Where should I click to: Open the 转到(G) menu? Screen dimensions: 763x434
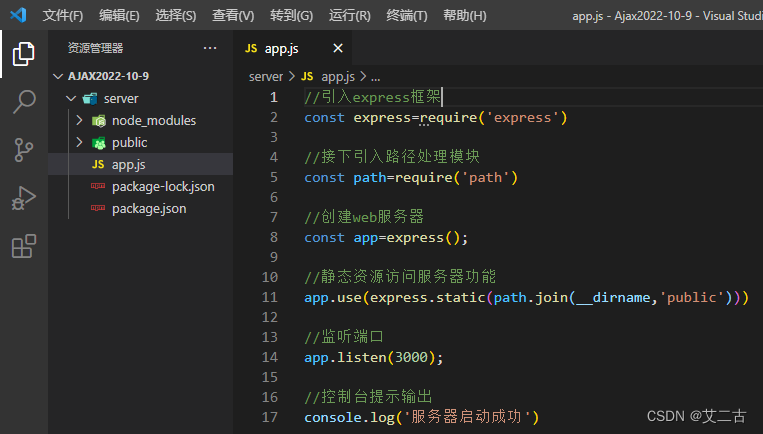[x=291, y=16]
